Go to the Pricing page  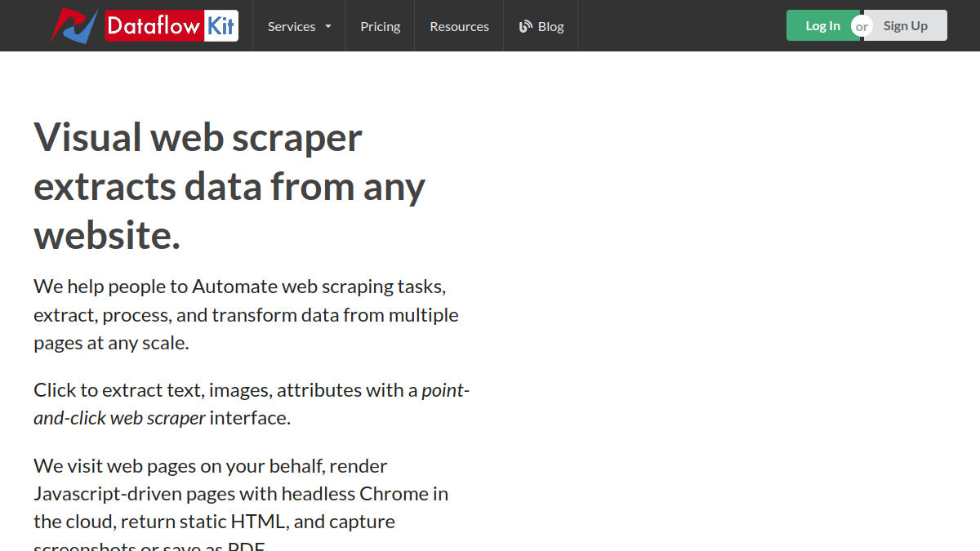point(381,26)
